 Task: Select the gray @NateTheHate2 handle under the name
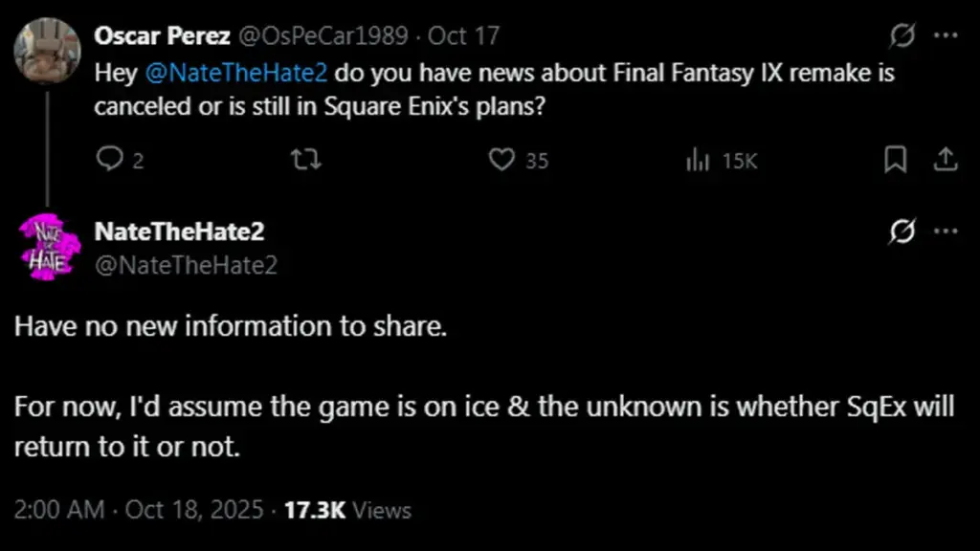click(186, 265)
